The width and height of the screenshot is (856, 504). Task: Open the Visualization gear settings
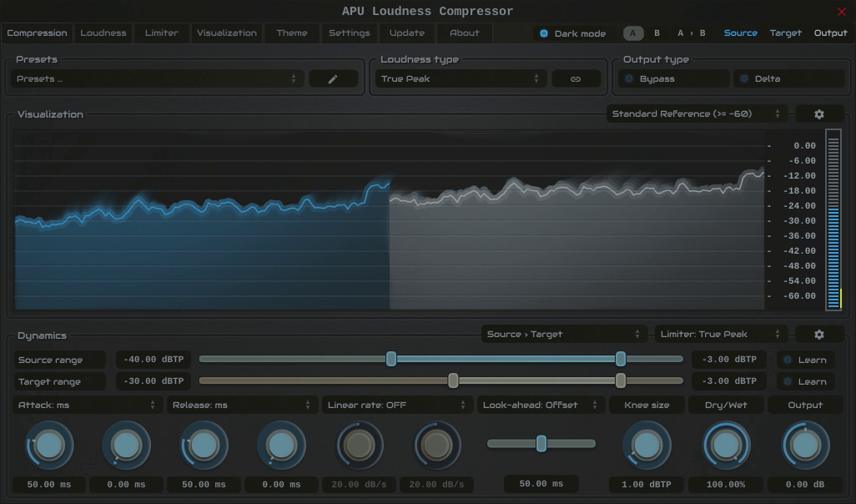click(x=819, y=114)
